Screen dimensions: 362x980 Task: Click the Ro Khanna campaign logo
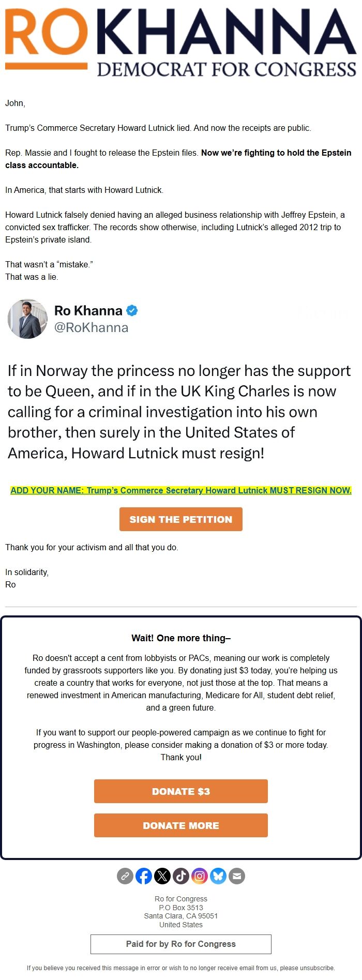180,41
